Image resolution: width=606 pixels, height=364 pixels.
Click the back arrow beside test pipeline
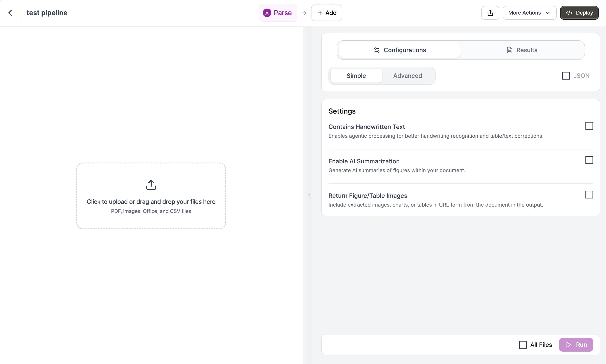click(x=10, y=12)
